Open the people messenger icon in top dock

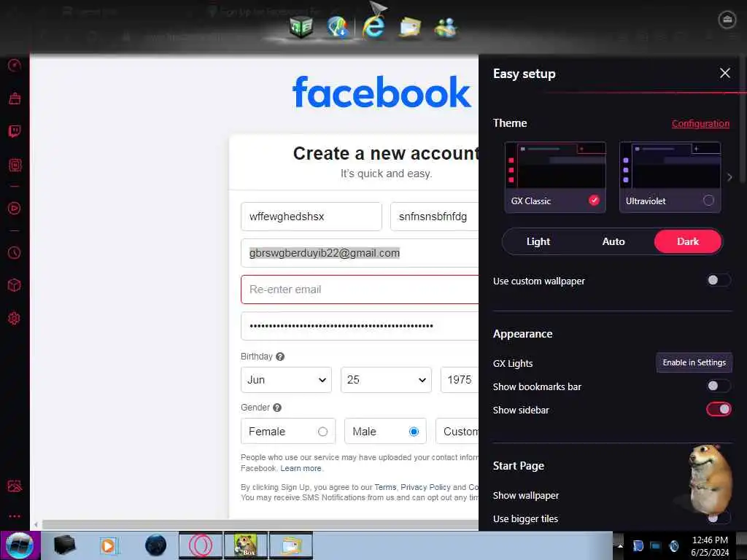pos(446,27)
